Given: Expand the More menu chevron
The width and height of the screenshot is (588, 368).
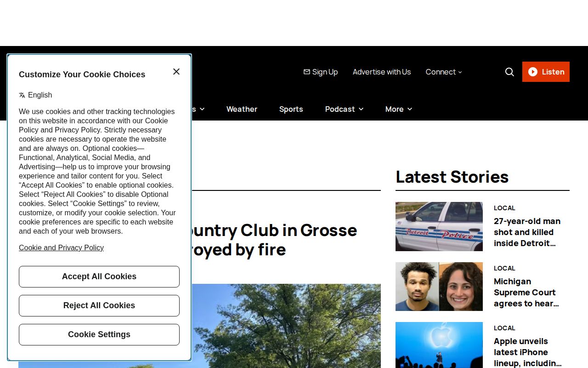Looking at the screenshot, I should coord(410,109).
